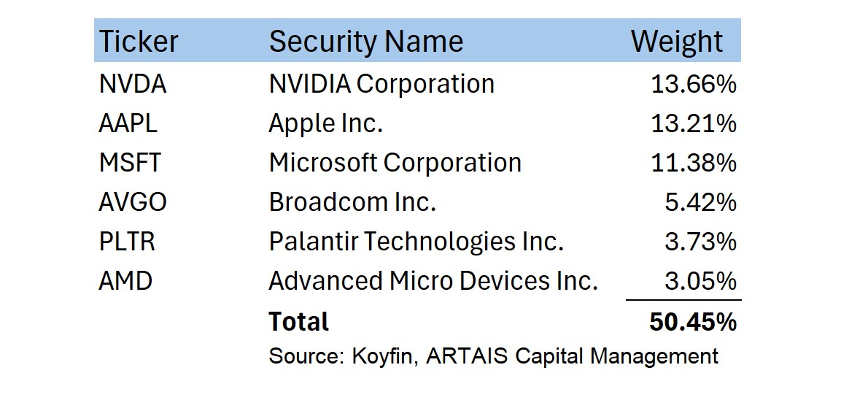Click the Broadcom Inc. name cell
Viewport: 868px width, 419px height.
coord(352,202)
